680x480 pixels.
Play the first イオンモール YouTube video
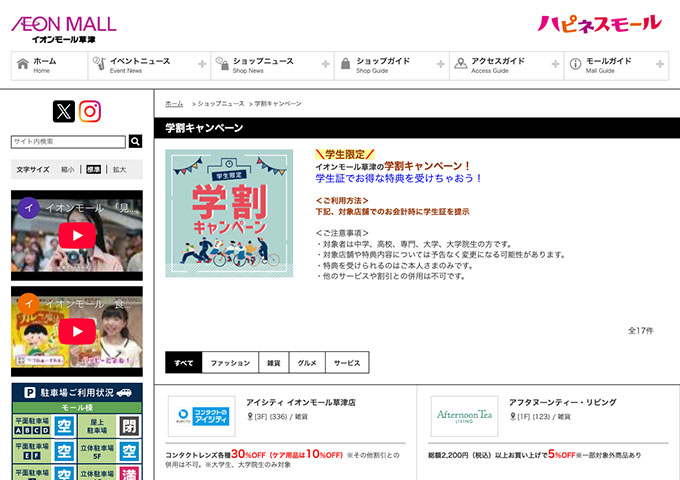tap(77, 235)
